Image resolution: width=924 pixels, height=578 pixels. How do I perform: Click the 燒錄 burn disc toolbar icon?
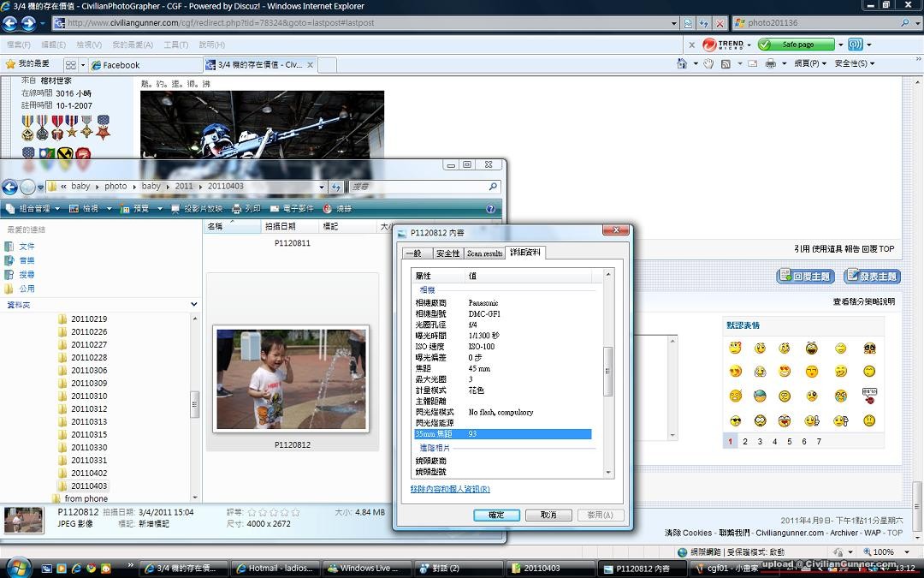328,208
